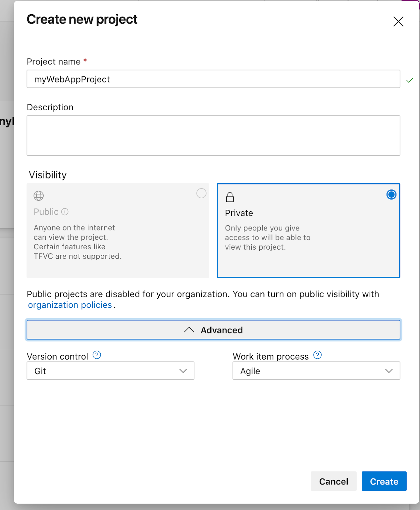Open the Work item process Agile dropdown
Image resolution: width=420 pixels, height=510 pixels.
316,371
